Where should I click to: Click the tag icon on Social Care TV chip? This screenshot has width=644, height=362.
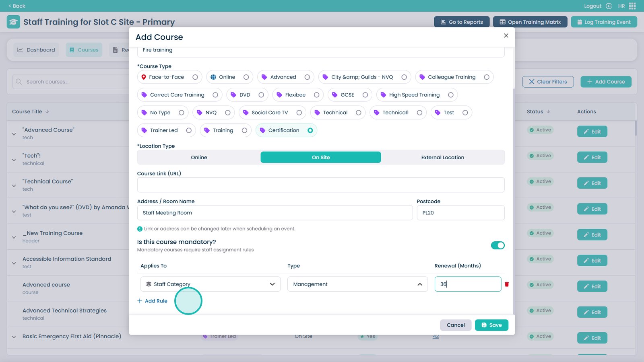246,113
